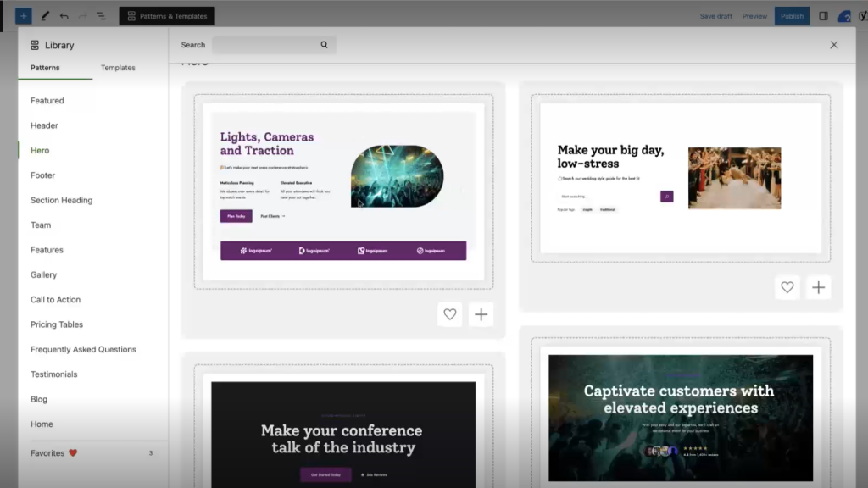Switch to the Patterns tab
868x488 pixels.
(x=45, y=68)
